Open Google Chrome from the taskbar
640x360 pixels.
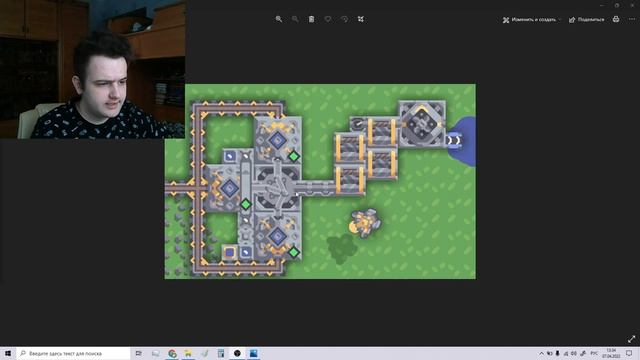coord(172,353)
